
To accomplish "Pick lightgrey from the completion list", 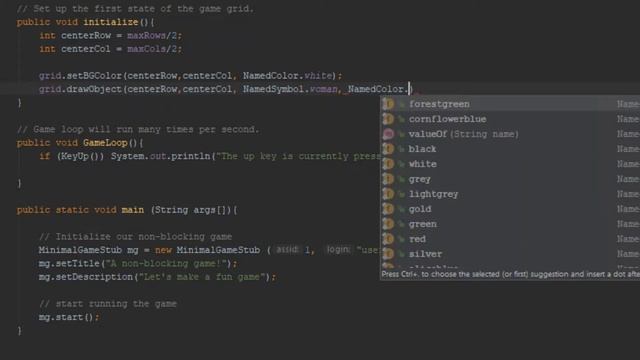I will click(510, 194).
